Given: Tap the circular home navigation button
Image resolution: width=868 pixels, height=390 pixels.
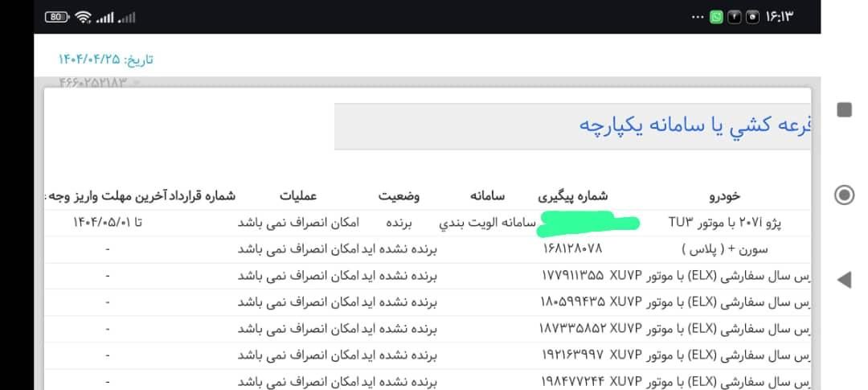Looking at the screenshot, I should [x=844, y=195].
